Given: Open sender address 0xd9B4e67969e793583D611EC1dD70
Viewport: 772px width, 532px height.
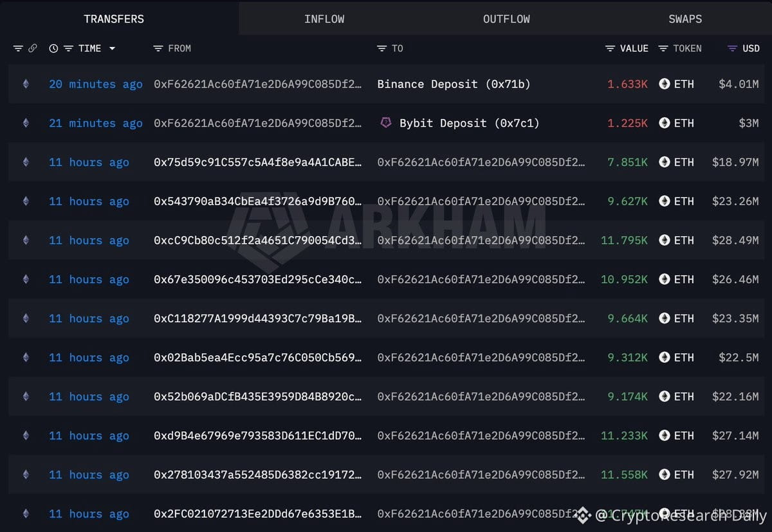Looking at the screenshot, I should coord(257,436).
